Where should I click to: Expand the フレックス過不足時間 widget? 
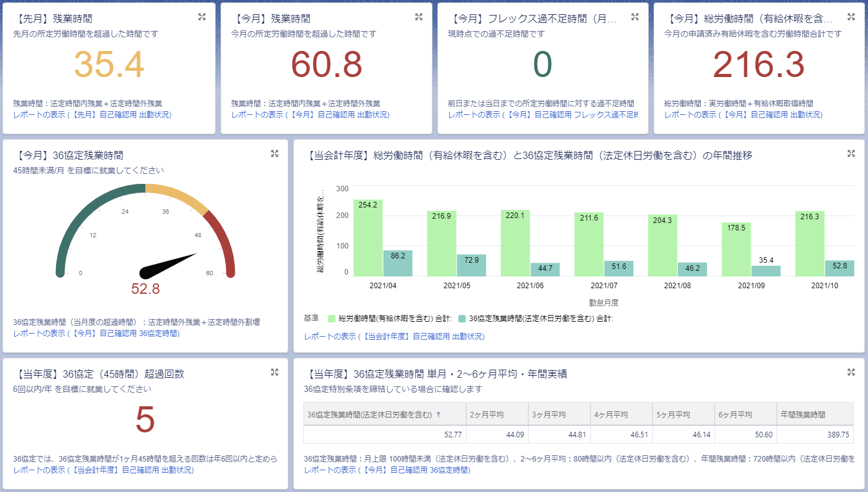point(635,17)
